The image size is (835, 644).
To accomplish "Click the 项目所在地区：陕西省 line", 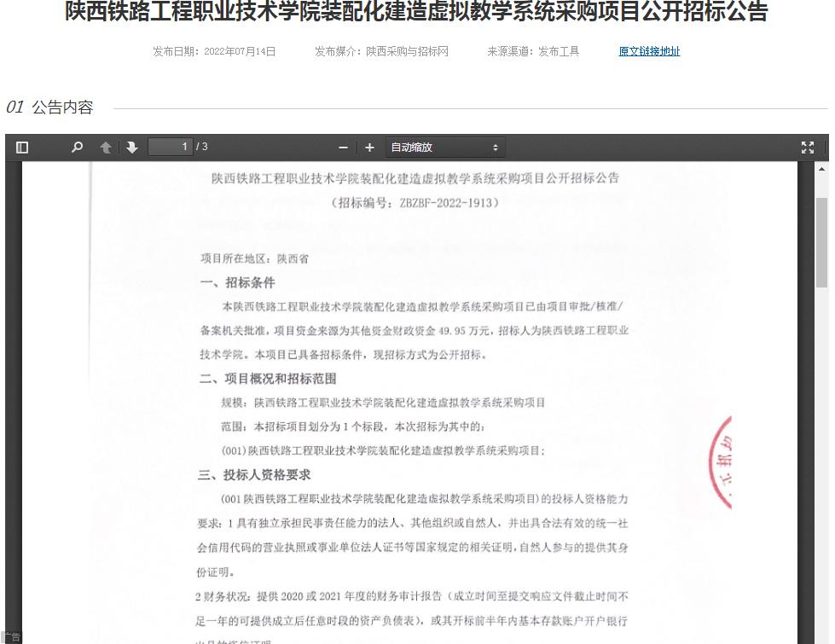I will (254, 258).
